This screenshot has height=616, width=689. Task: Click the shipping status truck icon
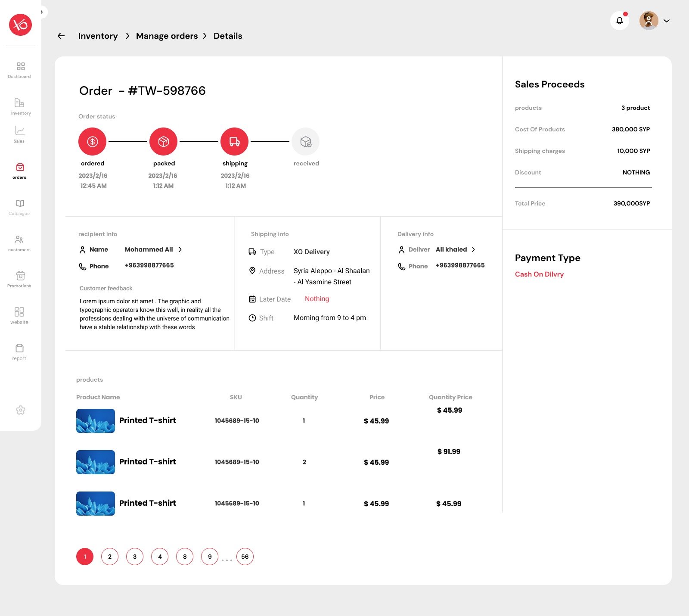coord(234,141)
